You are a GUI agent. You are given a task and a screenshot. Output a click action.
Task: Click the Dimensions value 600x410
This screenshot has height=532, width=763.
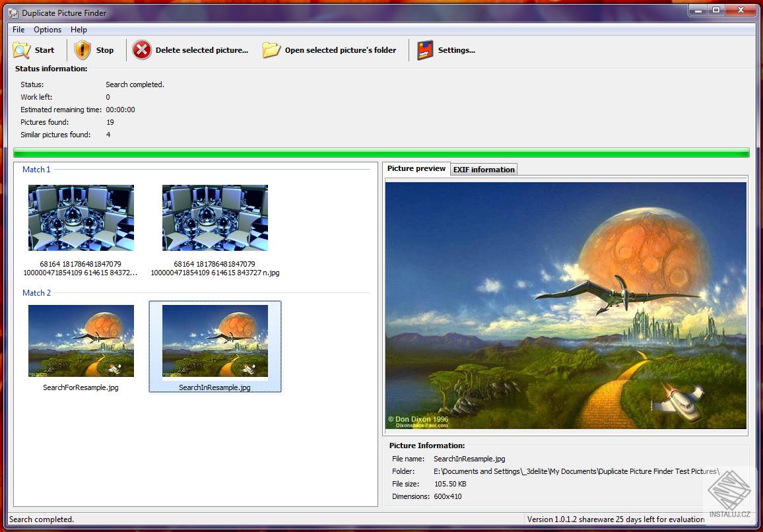(x=448, y=496)
